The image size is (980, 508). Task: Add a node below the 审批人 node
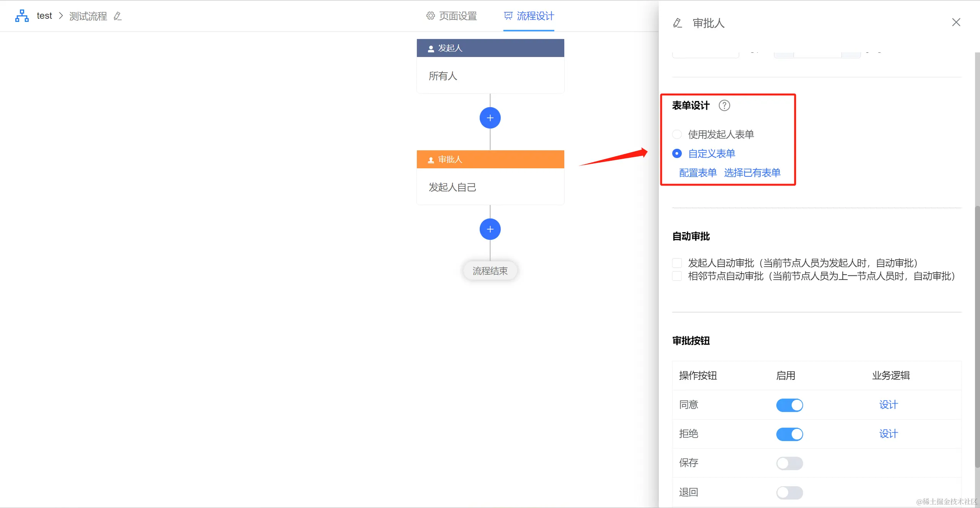tap(490, 229)
